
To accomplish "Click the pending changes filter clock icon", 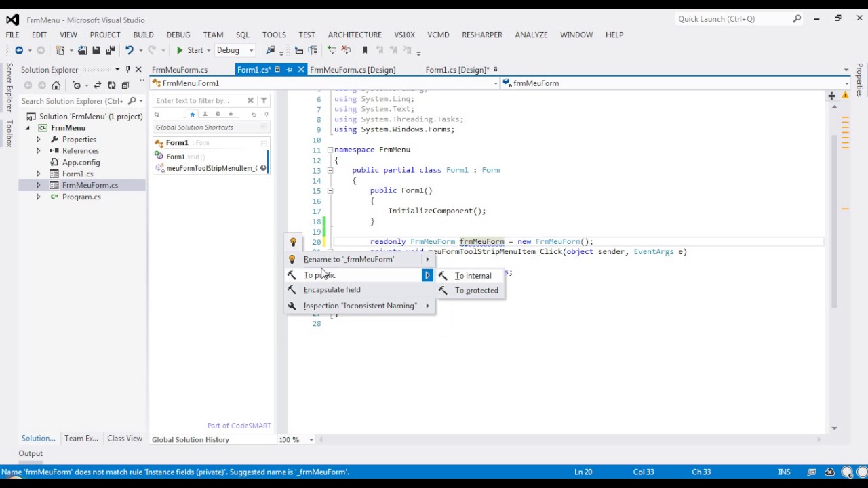I will [77, 85].
